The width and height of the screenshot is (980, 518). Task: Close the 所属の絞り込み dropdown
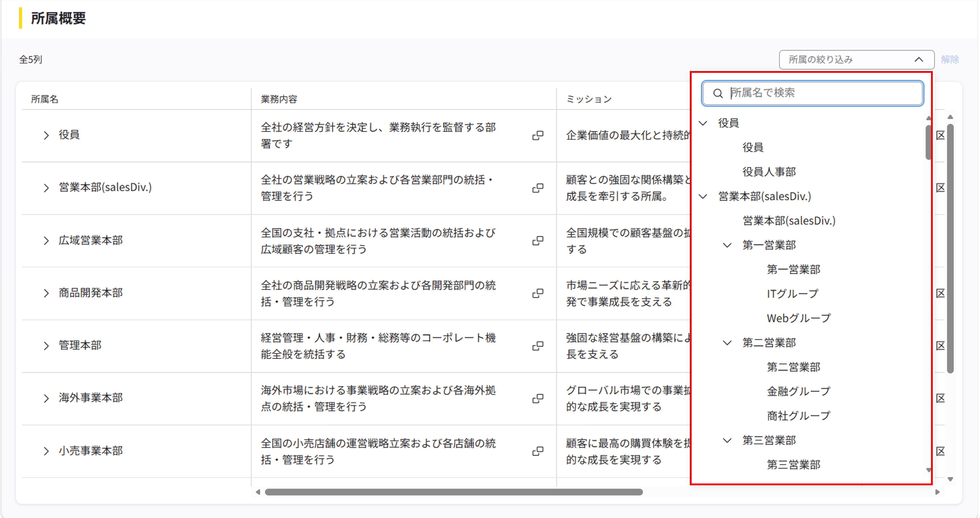pyautogui.click(x=856, y=60)
